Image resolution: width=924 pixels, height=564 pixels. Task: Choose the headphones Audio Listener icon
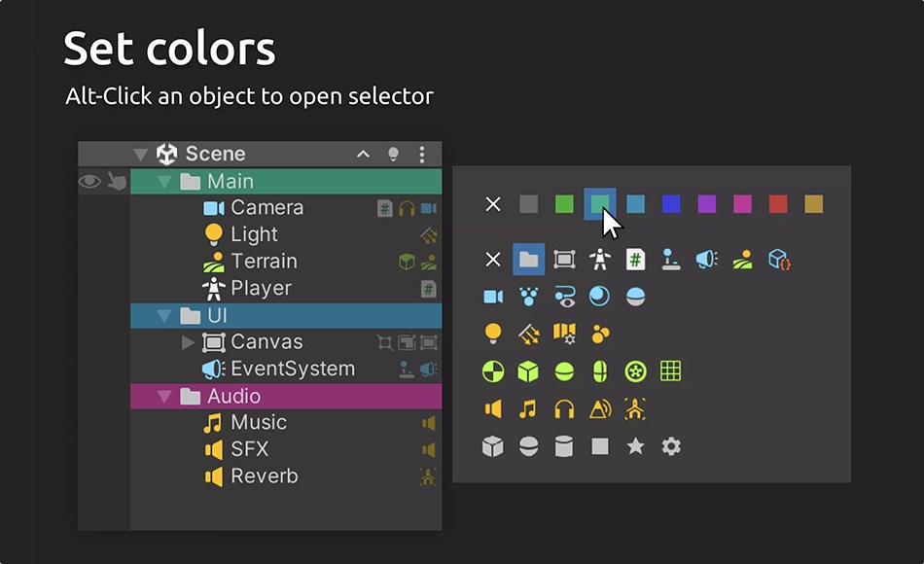tap(564, 409)
